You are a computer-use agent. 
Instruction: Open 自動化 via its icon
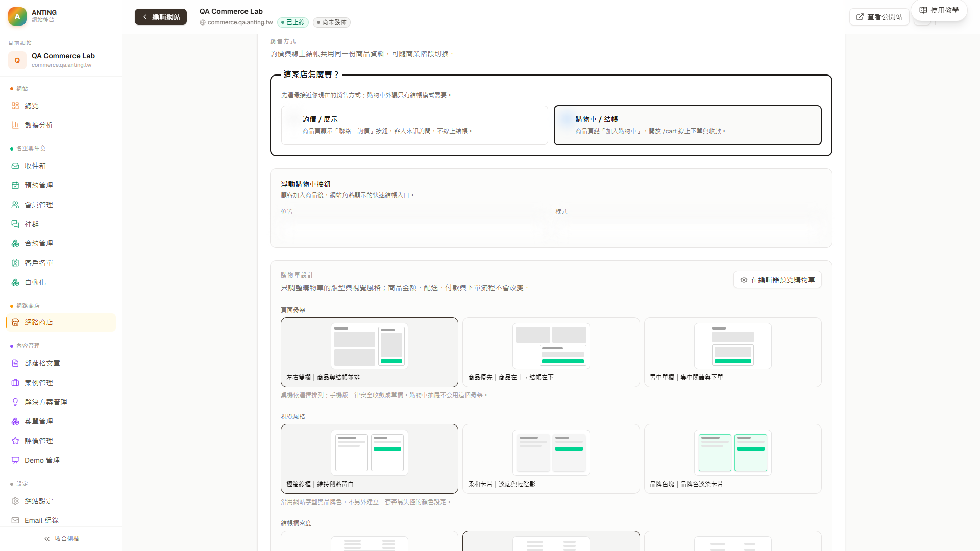click(15, 282)
